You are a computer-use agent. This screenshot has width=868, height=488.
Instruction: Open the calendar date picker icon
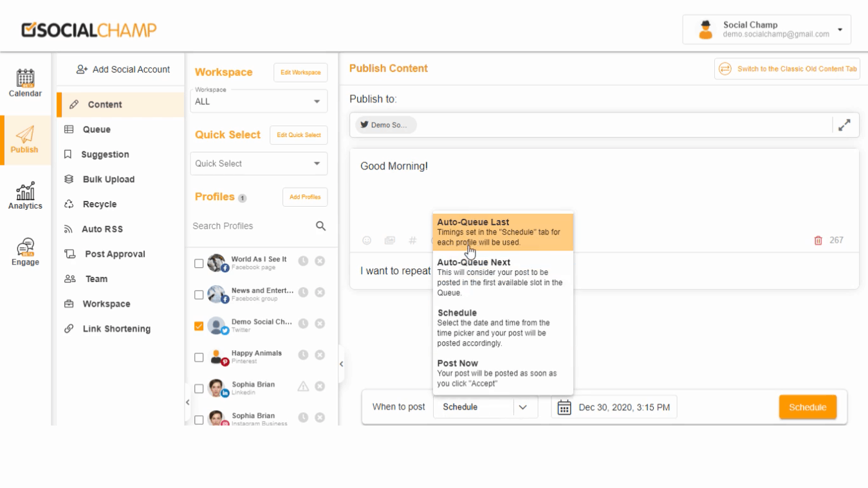564,407
